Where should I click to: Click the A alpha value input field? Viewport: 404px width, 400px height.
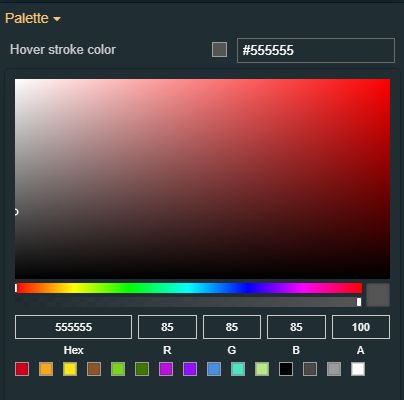pos(361,327)
